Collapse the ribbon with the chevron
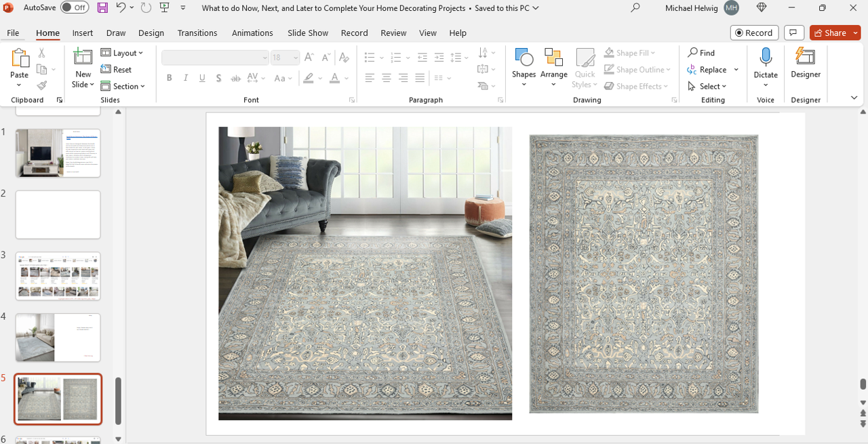Viewport: 868px width, 444px height. click(854, 98)
